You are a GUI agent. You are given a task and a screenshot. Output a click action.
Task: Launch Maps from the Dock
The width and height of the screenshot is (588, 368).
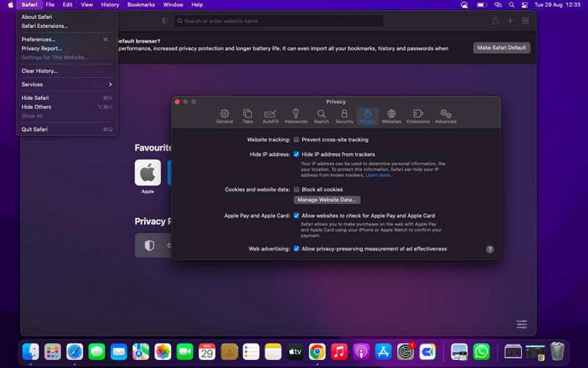coord(141,352)
